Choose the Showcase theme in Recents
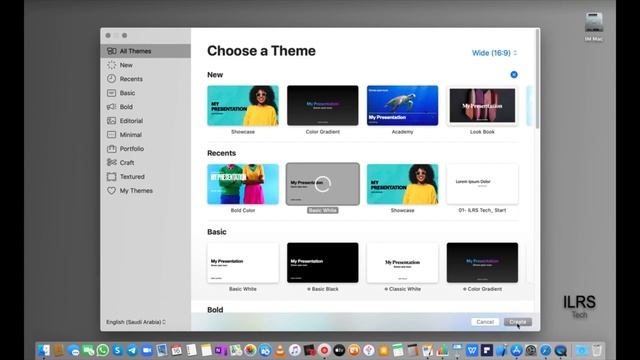Screen dimensions: 640x360 [x=402, y=184]
